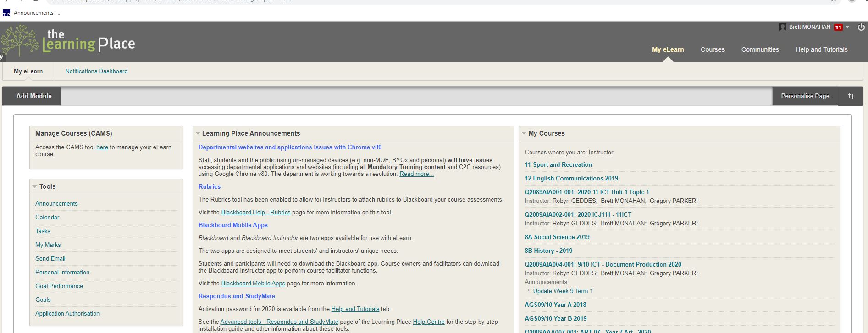Image resolution: width=868 pixels, height=333 pixels.
Task: Open the Tasks tool link
Action: 43,231
